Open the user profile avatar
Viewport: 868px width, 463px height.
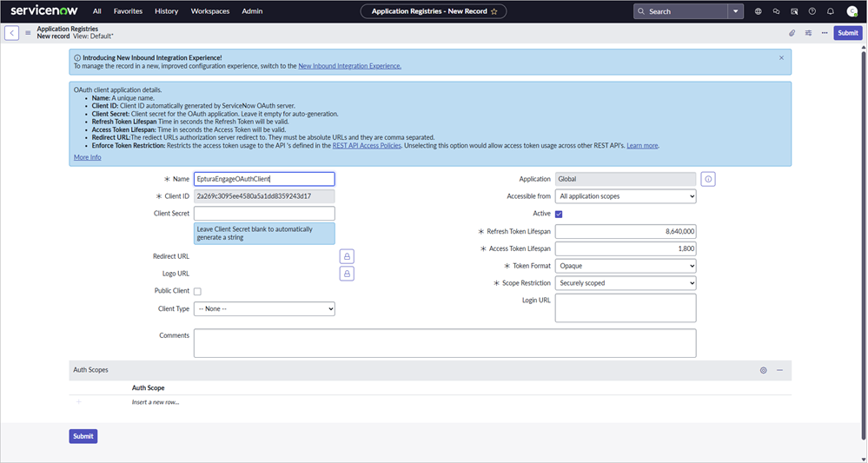pos(852,11)
